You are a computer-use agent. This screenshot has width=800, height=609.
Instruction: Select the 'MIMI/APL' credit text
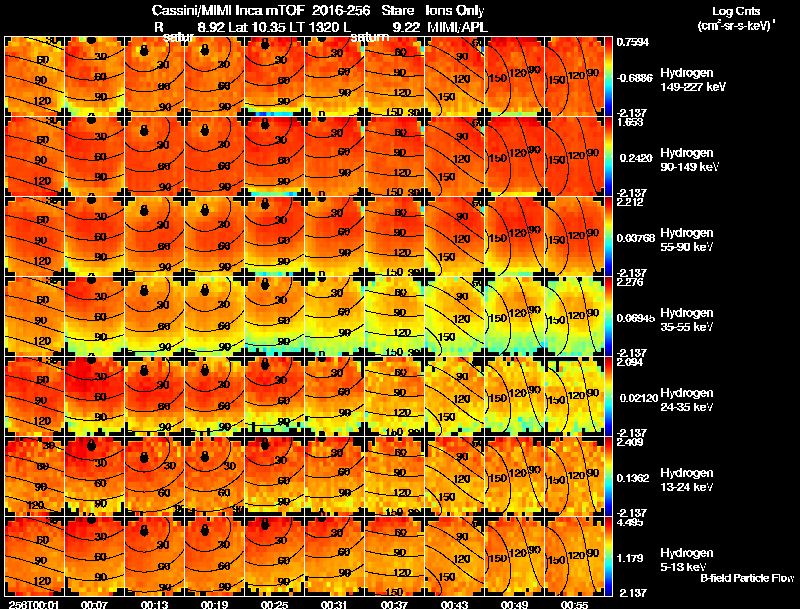(x=457, y=27)
